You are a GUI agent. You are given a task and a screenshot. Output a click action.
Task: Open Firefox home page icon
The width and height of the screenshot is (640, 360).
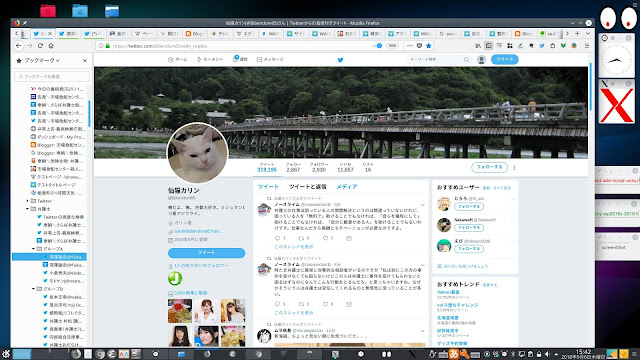point(51,46)
